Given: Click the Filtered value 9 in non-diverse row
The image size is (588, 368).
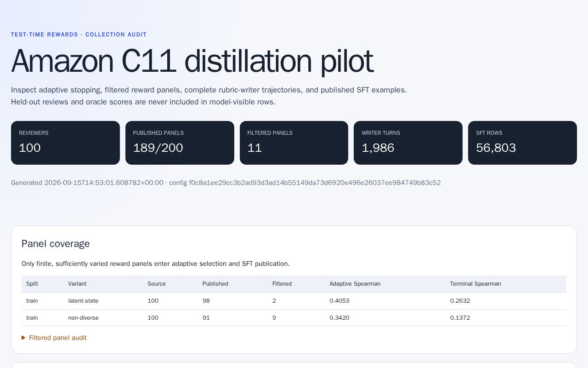Looking at the screenshot, I should click(x=274, y=318).
